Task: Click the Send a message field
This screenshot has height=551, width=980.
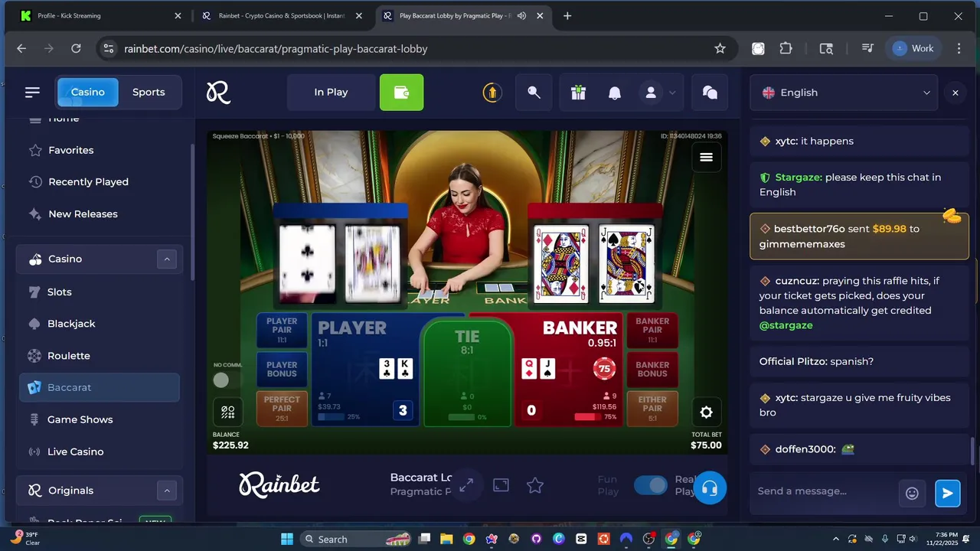Action: tap(825, 491)
